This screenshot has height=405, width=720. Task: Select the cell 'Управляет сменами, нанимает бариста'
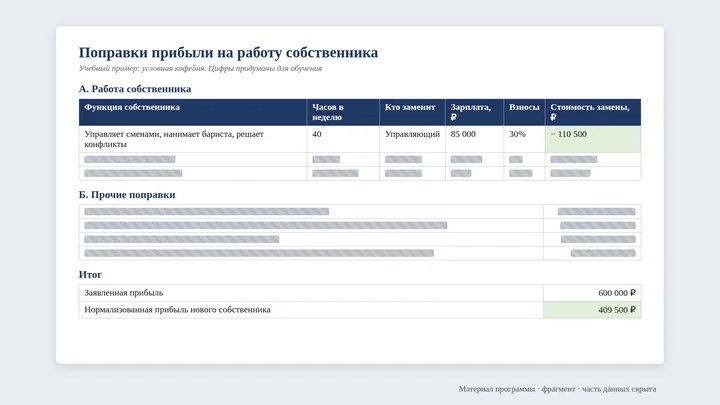point(193,139)
